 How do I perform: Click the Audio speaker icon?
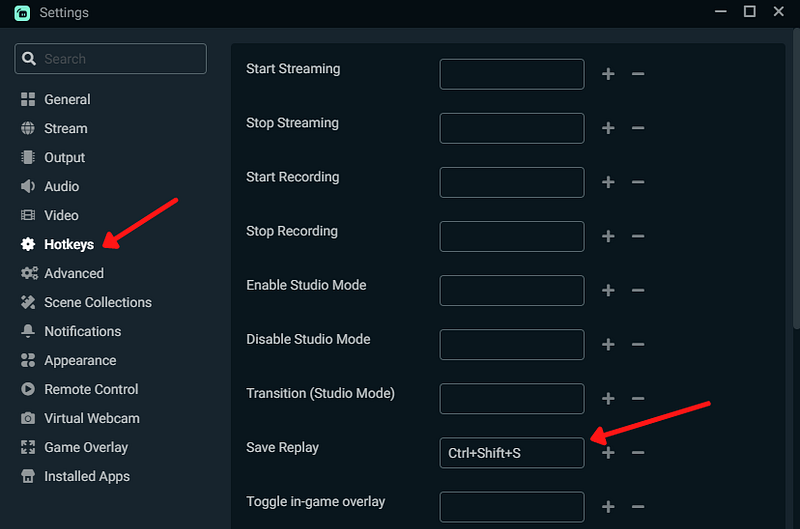pos(28,187)
